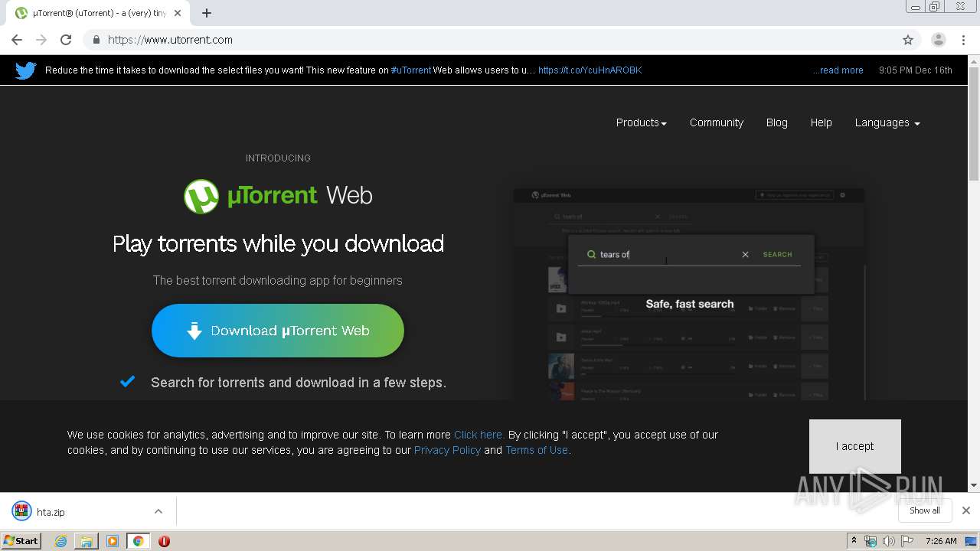The image size is (980, 551).
Task: Reload the page with the refresh icon
Action: point(66,40)
